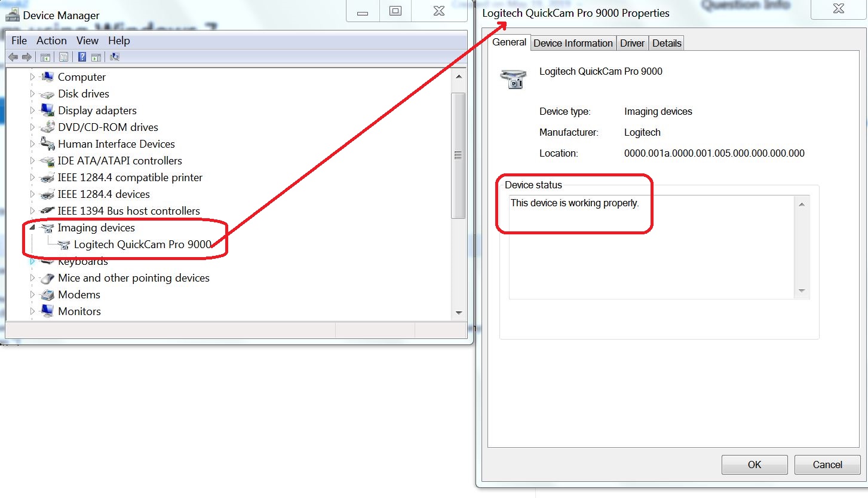This screenshot has height=498, width=868.
Task: Select the Disk drives category icon
Action: point(47,94)
